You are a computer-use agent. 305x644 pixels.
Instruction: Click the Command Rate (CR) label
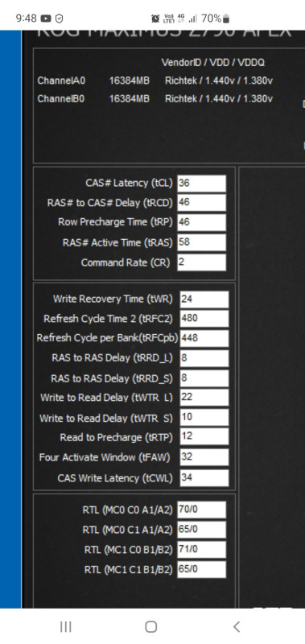126,263
